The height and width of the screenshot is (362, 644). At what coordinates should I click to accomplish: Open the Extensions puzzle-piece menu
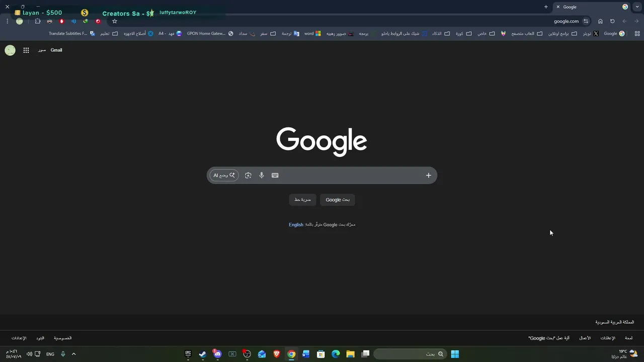[x=37, y=21]
